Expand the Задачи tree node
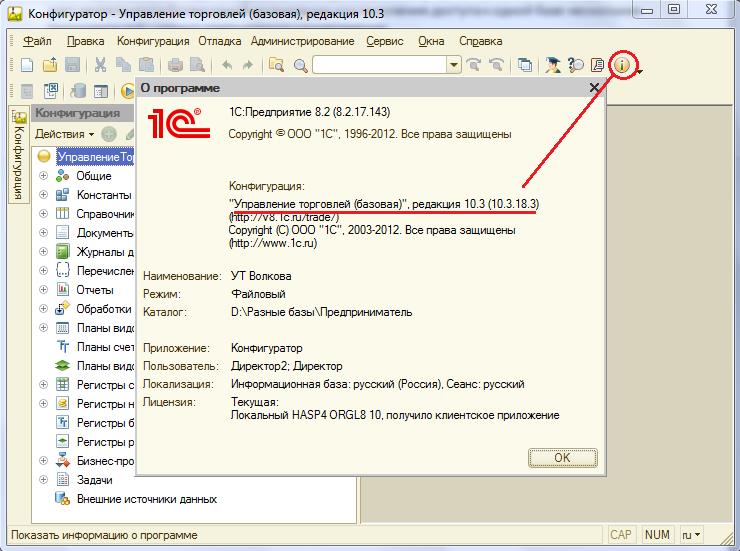This screenshot has height=551, width=740. pos(43,480)
